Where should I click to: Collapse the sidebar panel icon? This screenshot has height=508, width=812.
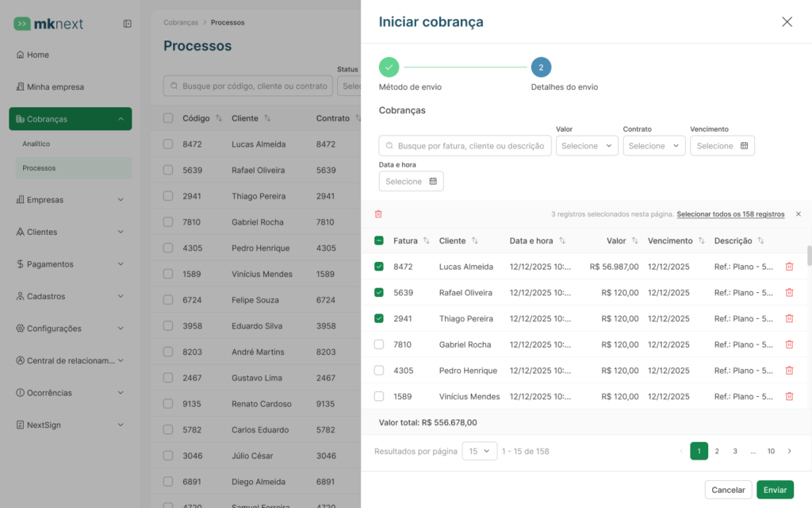(128, 24)
